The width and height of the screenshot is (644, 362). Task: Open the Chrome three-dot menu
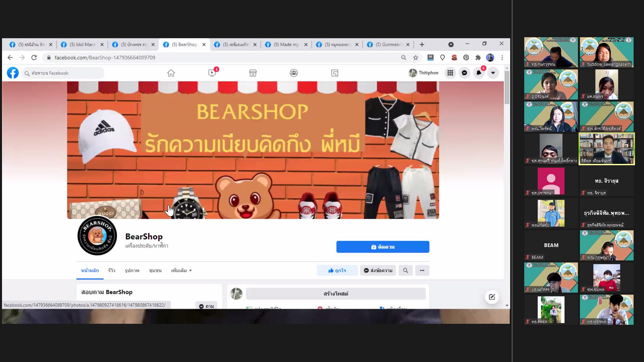502,58
